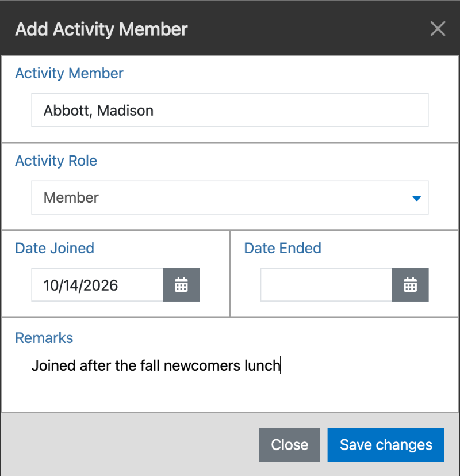
Task: Click the Remarks label
Action: 44,338
